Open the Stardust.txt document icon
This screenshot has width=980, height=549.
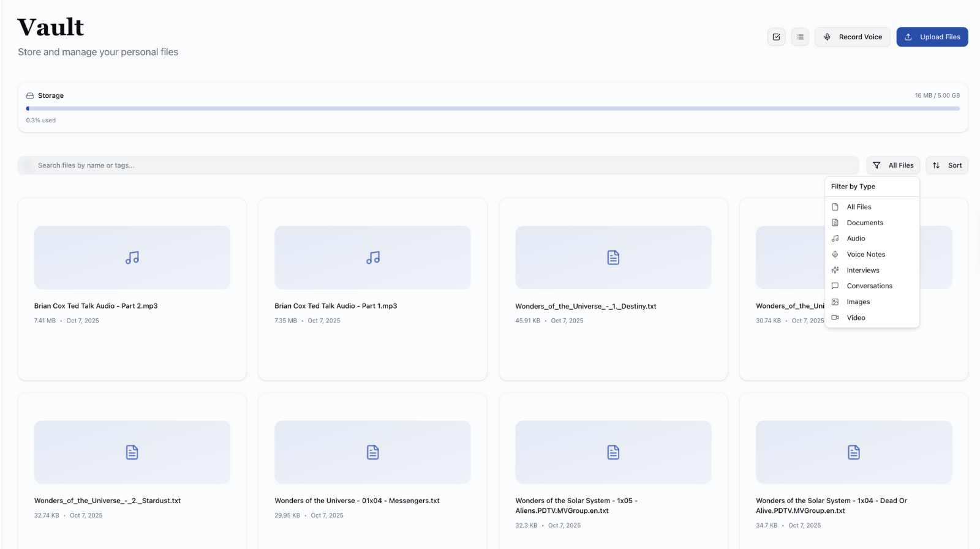pos(132,452)
